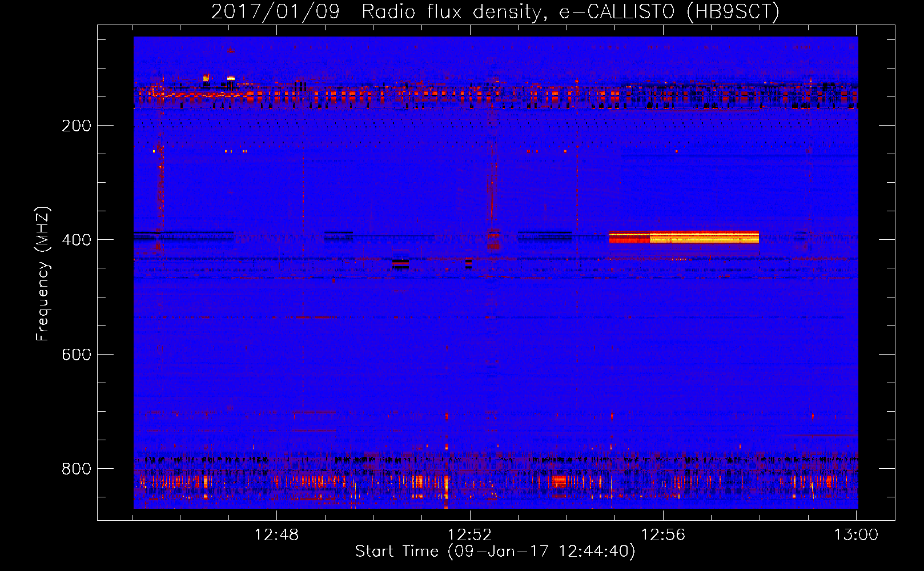
Task: Click the bright yellow burst near 400 MHz
Action: [x=704, y=237]
